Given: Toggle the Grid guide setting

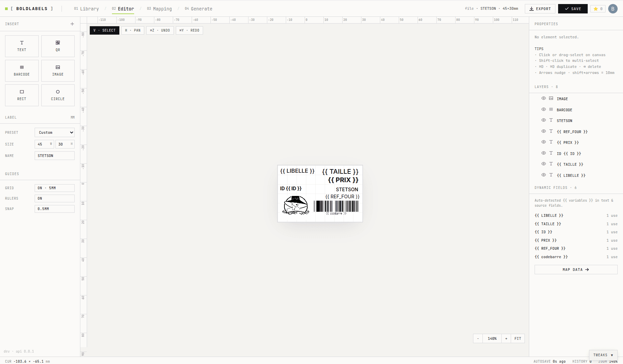Looking at the screenshot, I should click(x=54, y=188).
